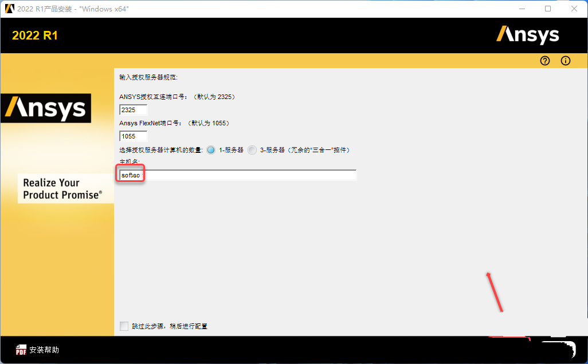This screenshot has height=364, width=588.
Task: Open the 安装帮助 PDF installation help
Action: point(37,350)
